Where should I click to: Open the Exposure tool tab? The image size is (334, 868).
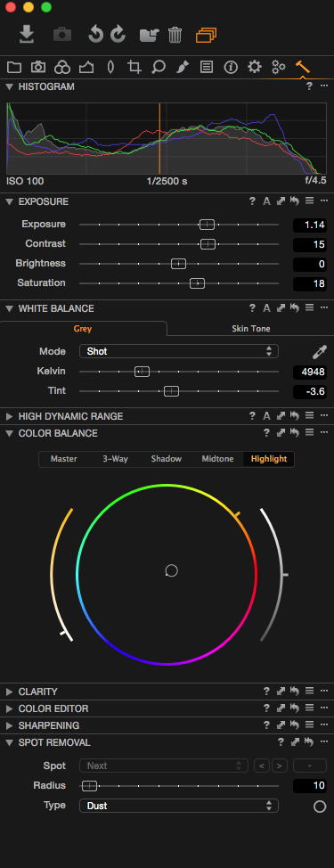(x=86, y=68)
